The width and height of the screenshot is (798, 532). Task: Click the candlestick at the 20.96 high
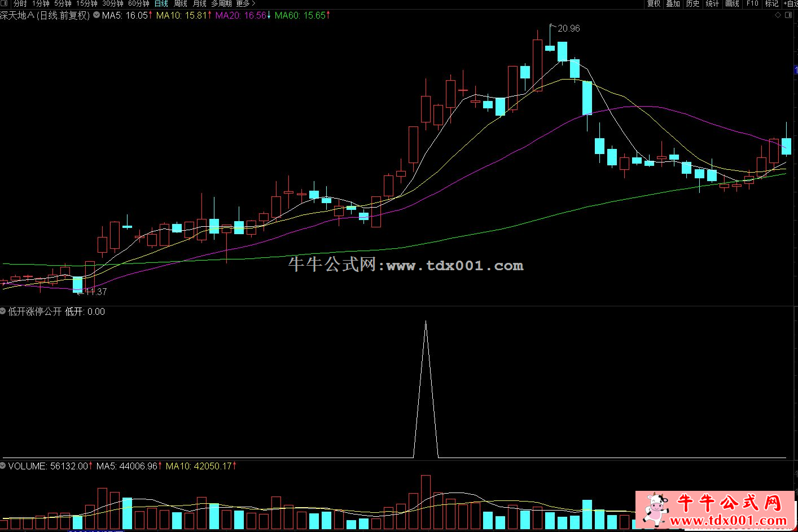pyautogui.click(x=550, y=47)
